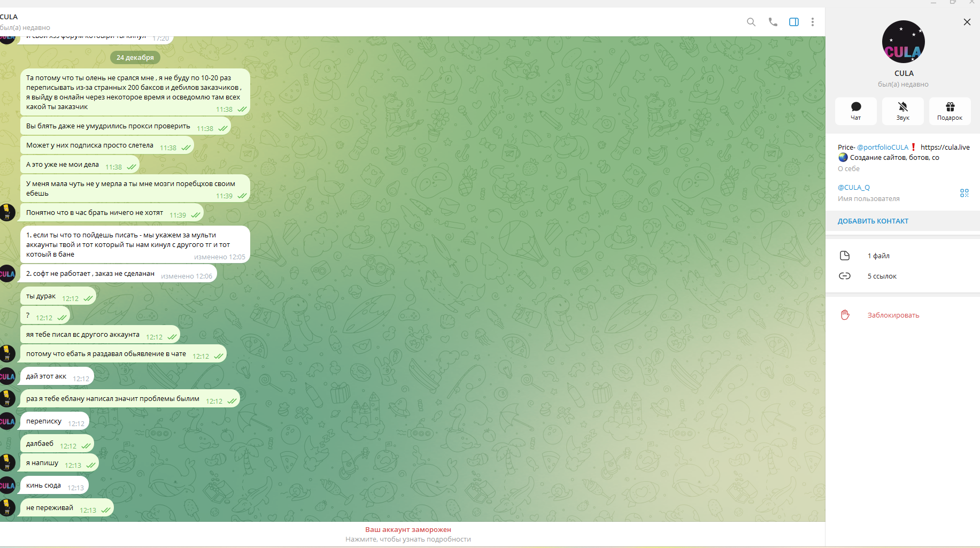This screenshot has width=980, height=548.
Task: Select the message 'Может у них подписка просто слетела'
Action: click(x=107, y=145)
